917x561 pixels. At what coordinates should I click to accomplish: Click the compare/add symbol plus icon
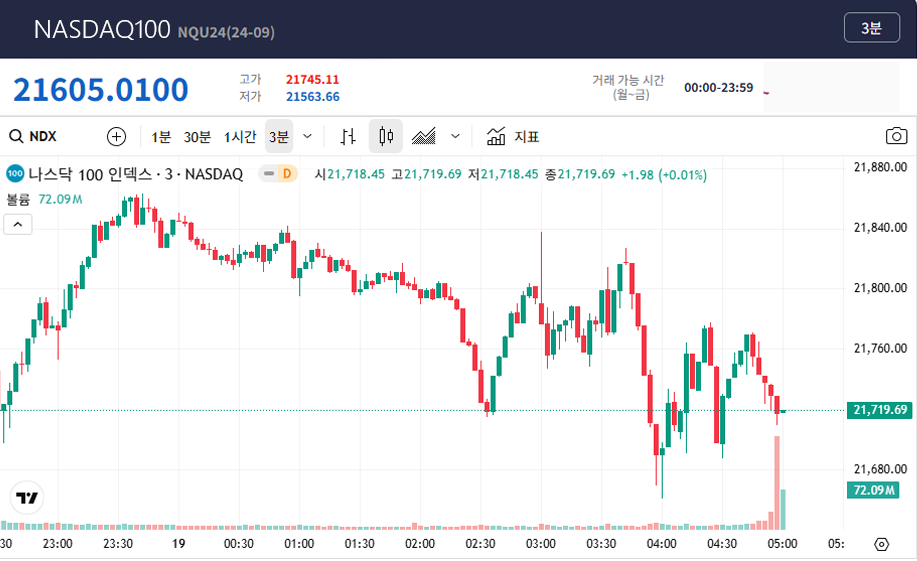pos(116,136)
